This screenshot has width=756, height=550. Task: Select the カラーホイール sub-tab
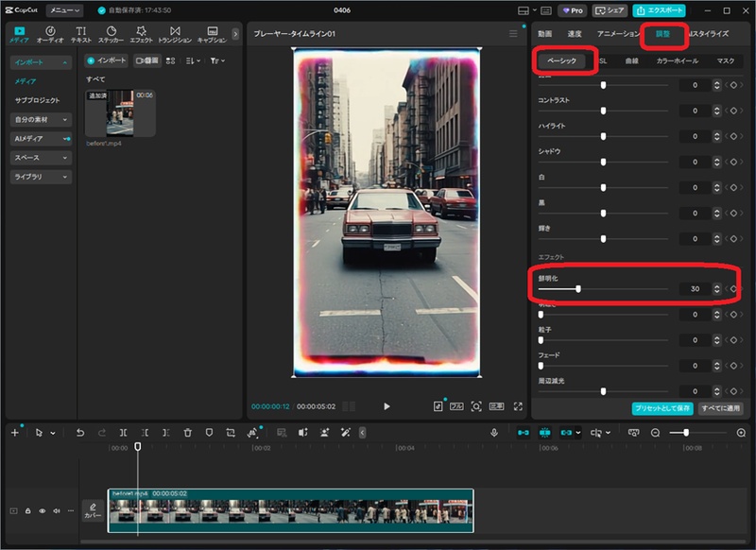coord(677,60)
